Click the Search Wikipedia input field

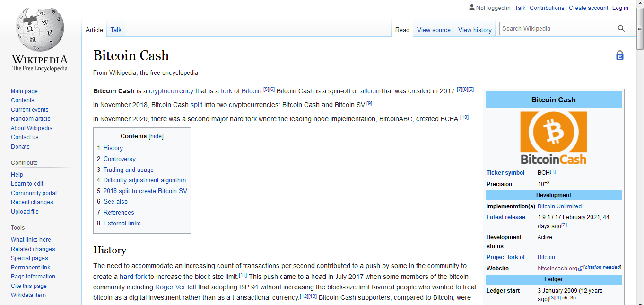tap(558, 28)
